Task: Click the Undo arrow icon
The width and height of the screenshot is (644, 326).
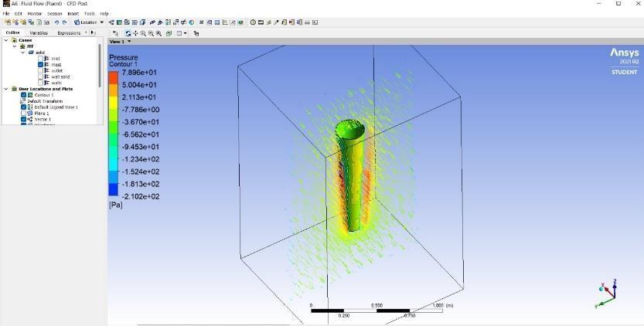Action: (x=56, y=22)
